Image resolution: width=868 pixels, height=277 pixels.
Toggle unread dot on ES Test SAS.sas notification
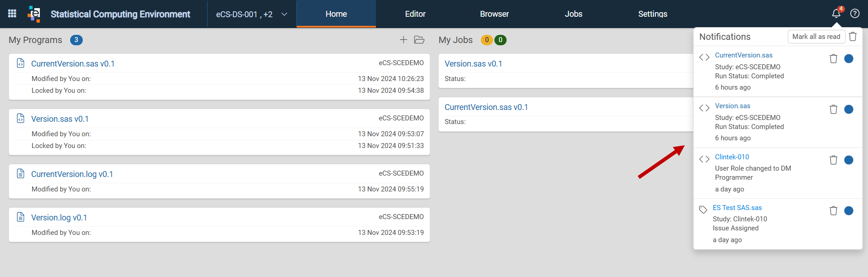pyautogui.click(x=849, y=211)
